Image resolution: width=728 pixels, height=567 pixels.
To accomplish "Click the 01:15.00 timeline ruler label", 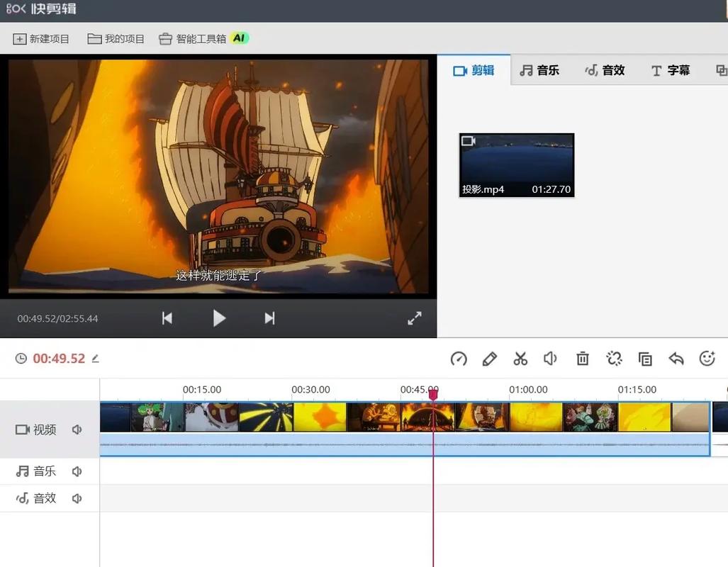I will tap(637, 389).
